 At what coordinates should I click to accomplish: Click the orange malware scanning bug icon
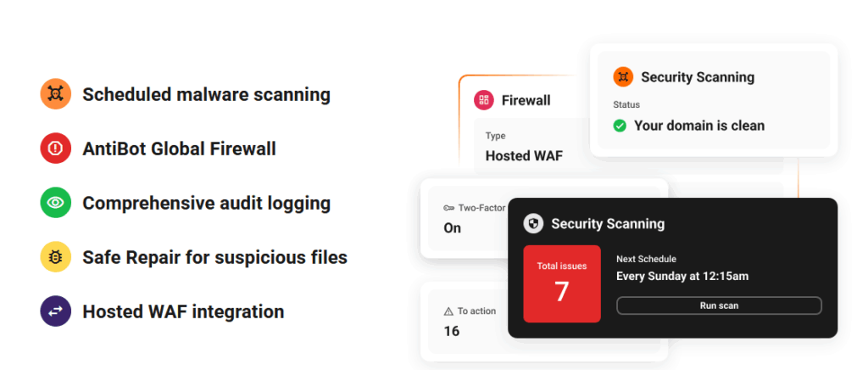pos(55,93)
